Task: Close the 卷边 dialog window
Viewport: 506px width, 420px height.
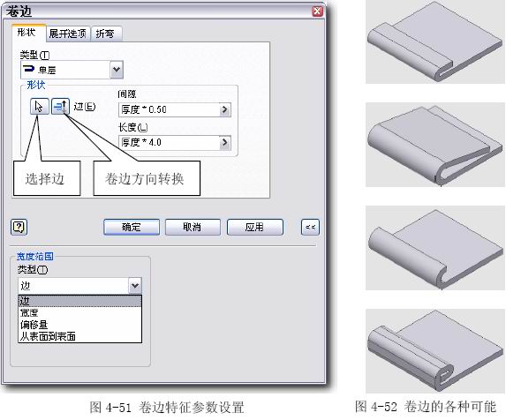Action: [x=317, y=11]
